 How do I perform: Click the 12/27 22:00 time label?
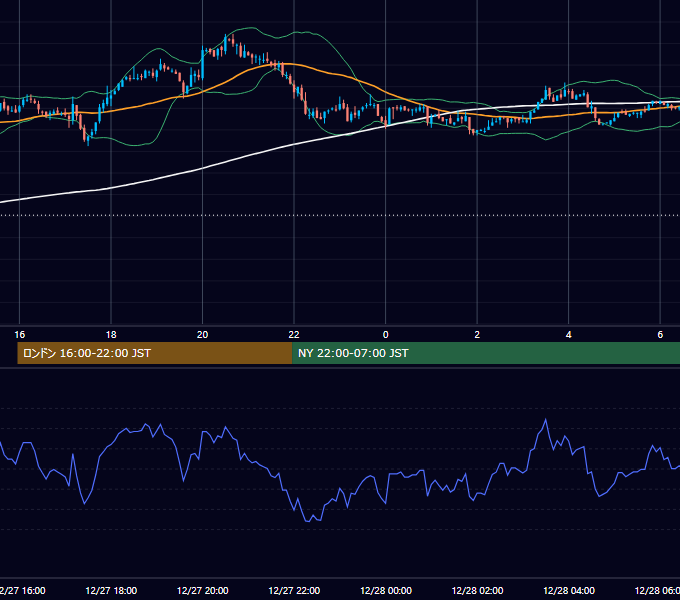tap(294, 590)
